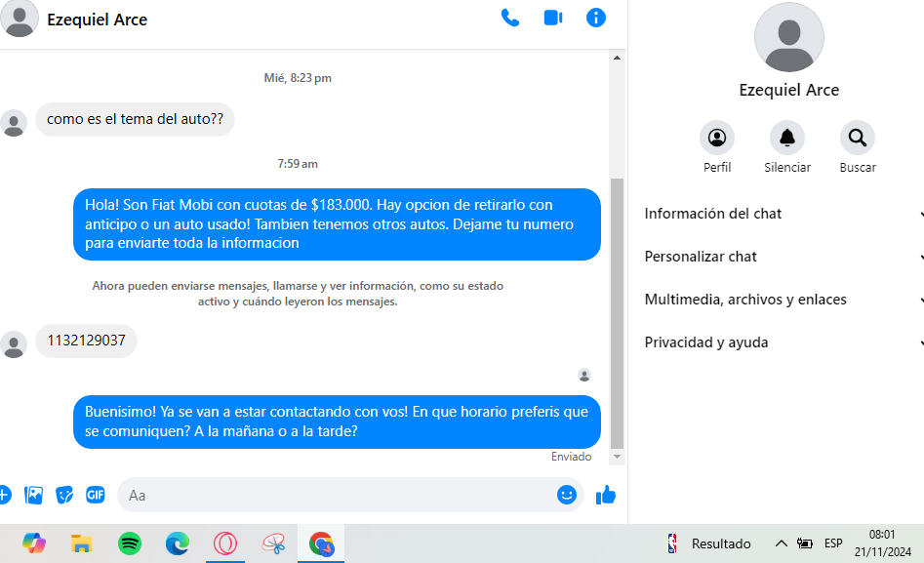Search the conversation with Buscar icon
The image size is (924, 563).
pos(858,139)
